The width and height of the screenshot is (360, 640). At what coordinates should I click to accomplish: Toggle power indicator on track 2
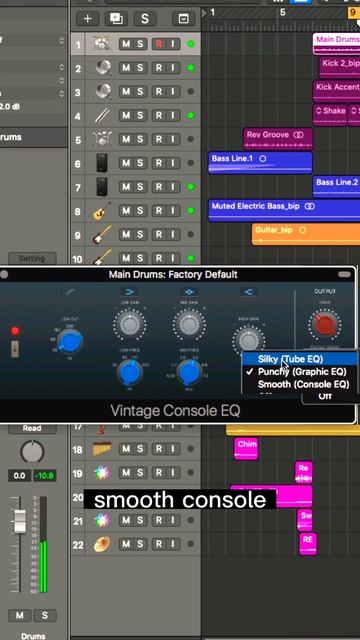[x=190, y=68]
